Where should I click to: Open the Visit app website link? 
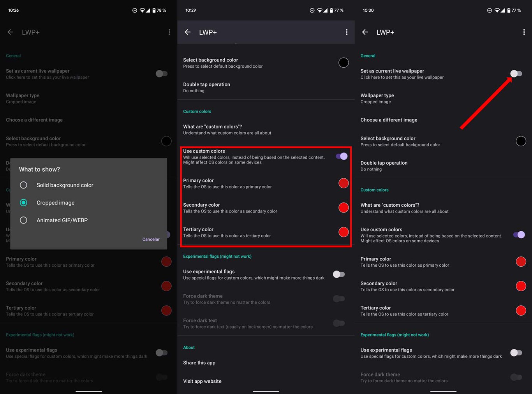202,381
